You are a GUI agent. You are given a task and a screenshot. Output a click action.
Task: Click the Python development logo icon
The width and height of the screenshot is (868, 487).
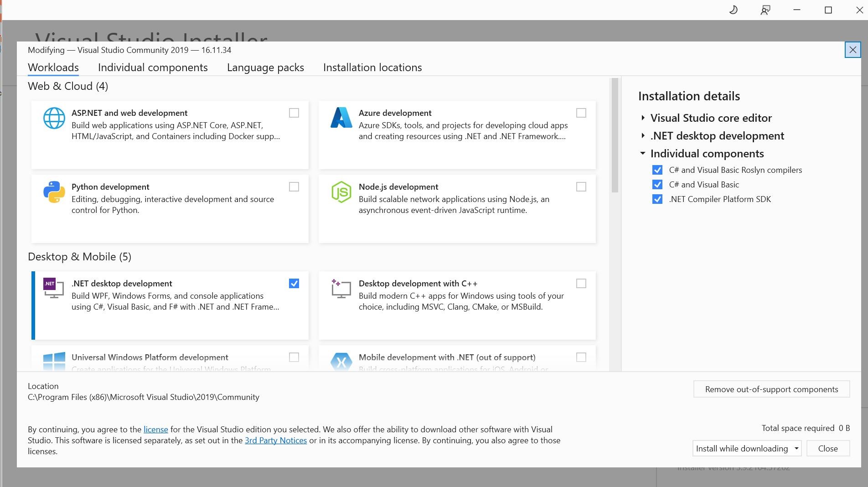(x=54, y=192)
